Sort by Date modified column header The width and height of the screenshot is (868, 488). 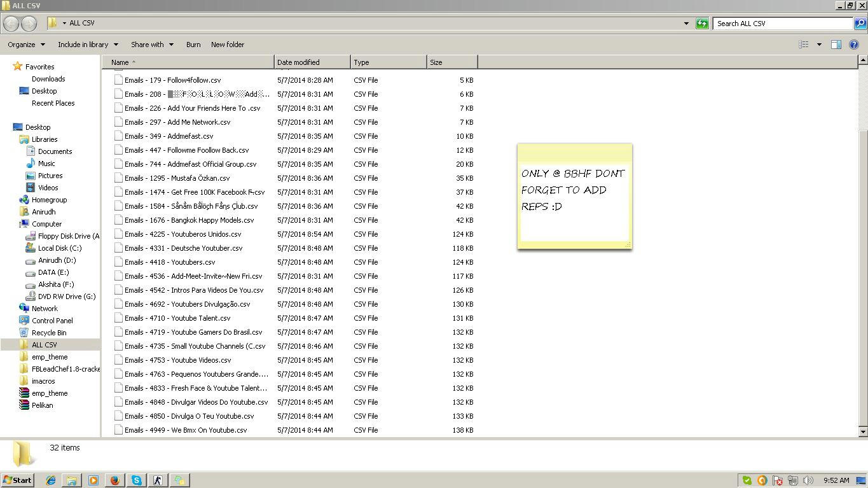click(312, 62)
